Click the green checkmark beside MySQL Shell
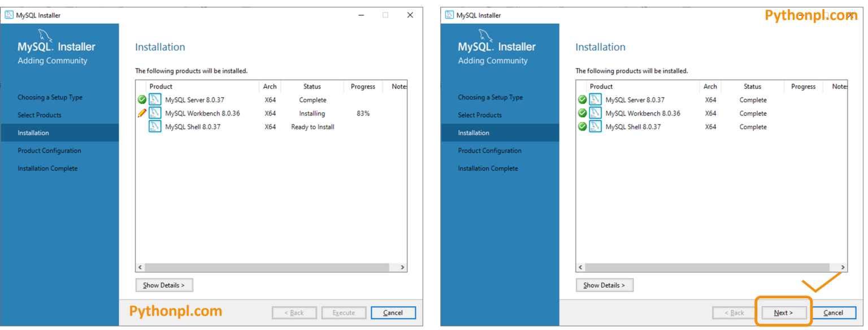 582,127
